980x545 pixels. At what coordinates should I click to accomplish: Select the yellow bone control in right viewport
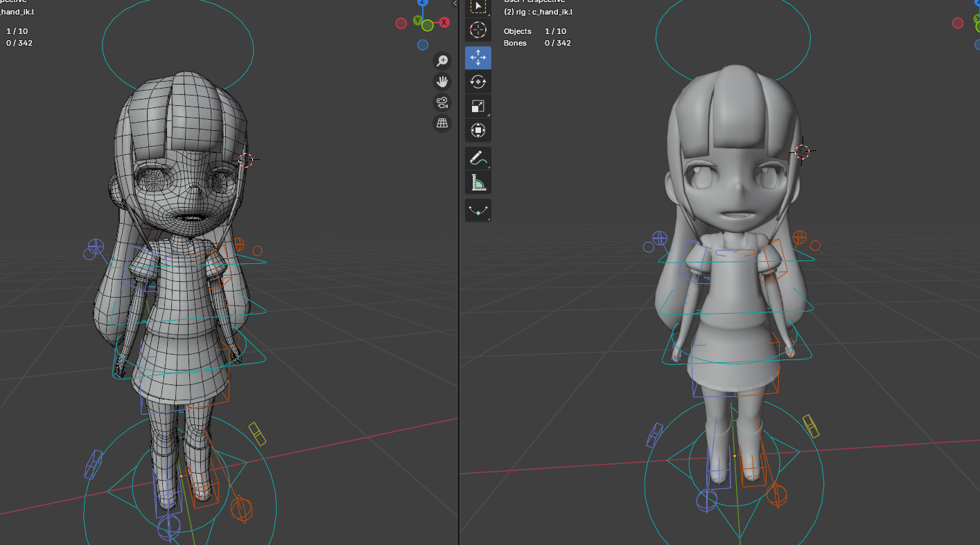coord(811,427)
